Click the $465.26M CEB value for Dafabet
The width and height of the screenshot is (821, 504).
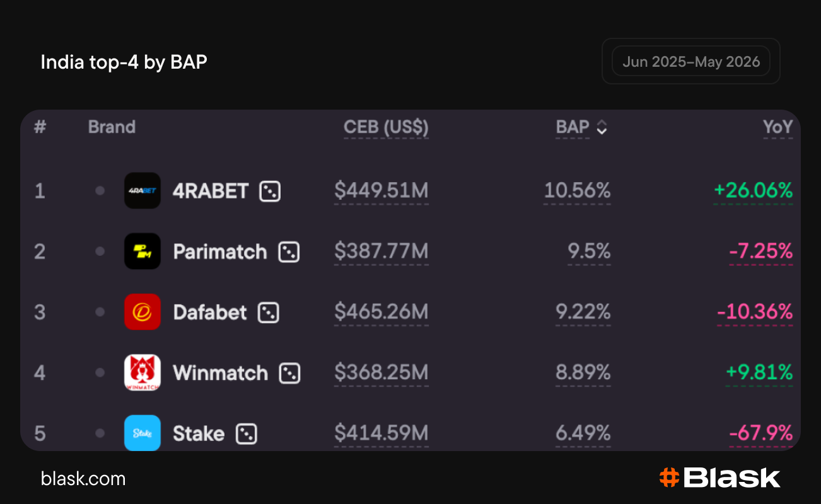381,312
